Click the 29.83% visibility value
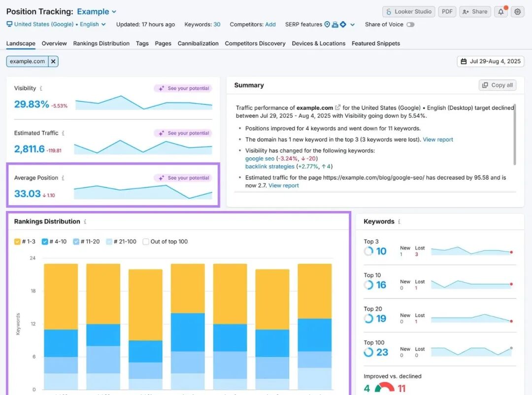Viewport: 532px width, 395px height. click(32, 104)
